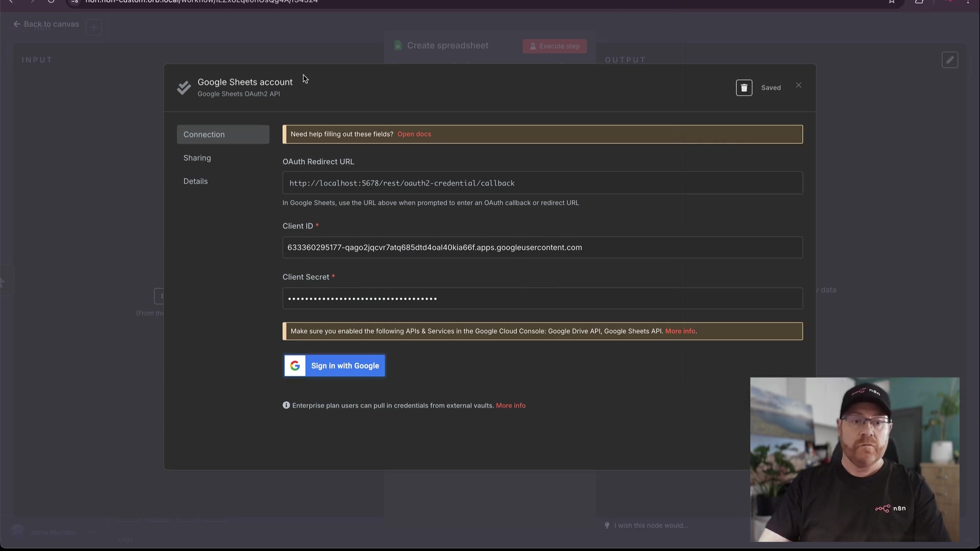Viewport: 980px width, 551px height.
Task: Open More info link on external vaults
Action: pos(510,406)
